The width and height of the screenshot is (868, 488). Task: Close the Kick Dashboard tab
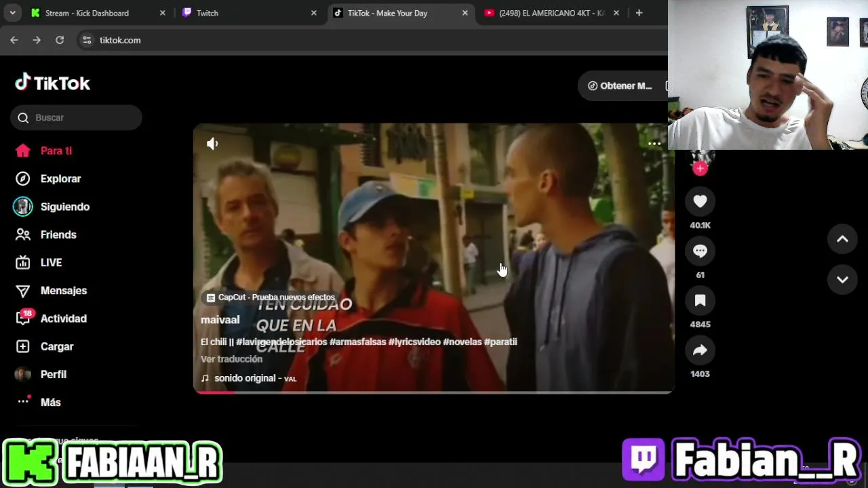pos(162,13)
